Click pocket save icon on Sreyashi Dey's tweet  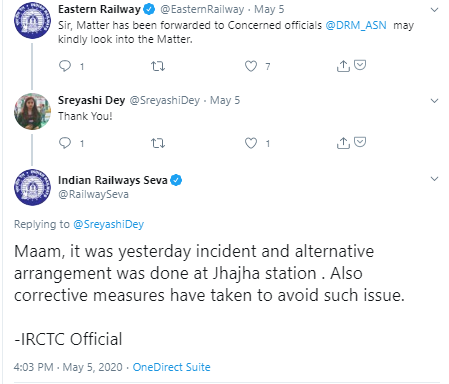360,142
